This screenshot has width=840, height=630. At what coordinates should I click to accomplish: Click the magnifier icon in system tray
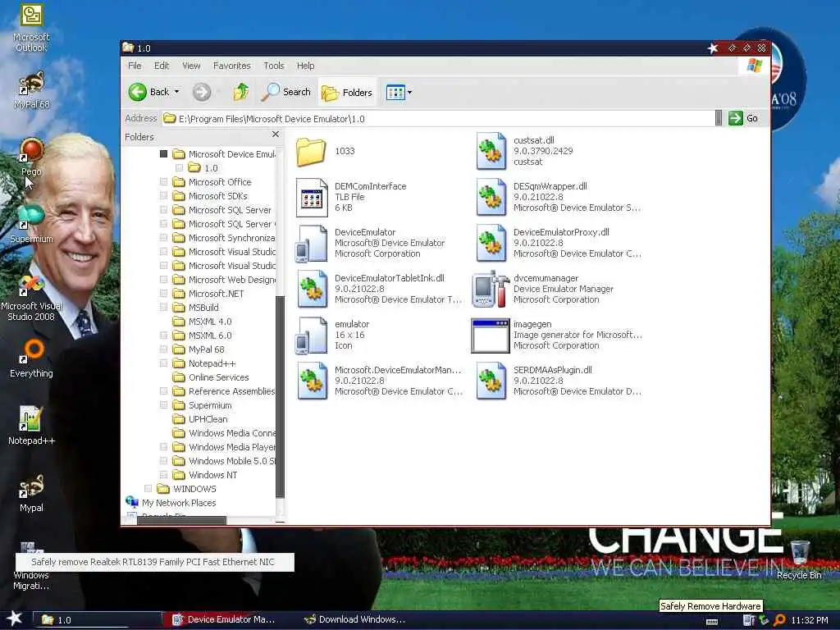780,620
